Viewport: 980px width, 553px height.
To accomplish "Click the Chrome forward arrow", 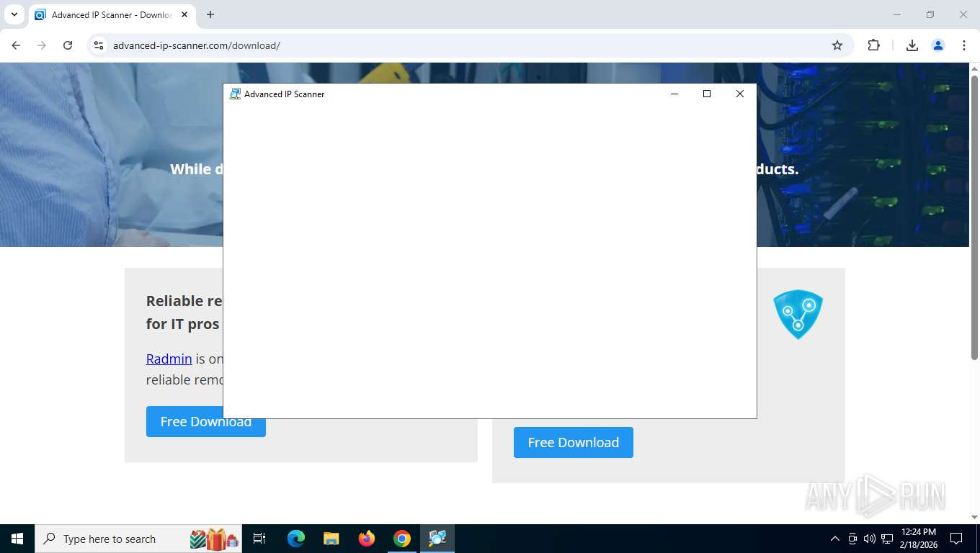I will (x=42, y=45).
